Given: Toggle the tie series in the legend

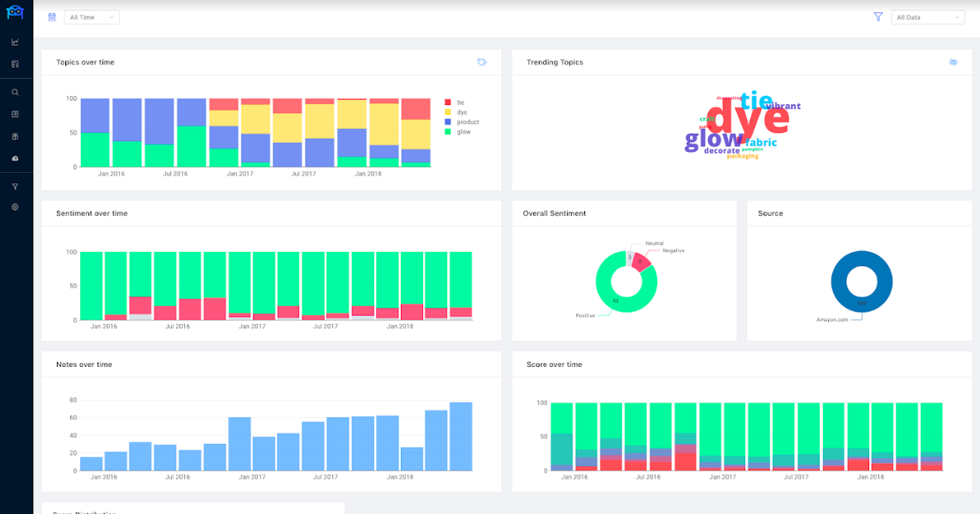Looking at the screenshot, I should pyautogui.click(x=454, y=102).
